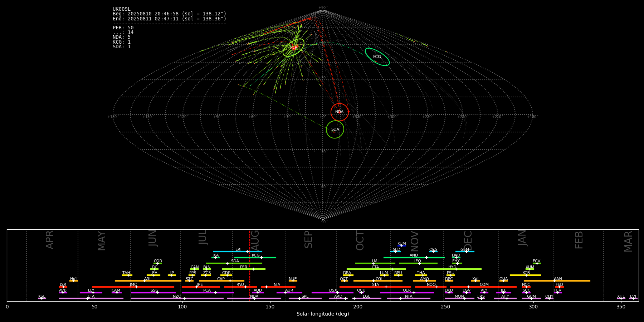644x322 pixels.
Task: Click the cyan ERI shower bar
Action: (238, 252)
